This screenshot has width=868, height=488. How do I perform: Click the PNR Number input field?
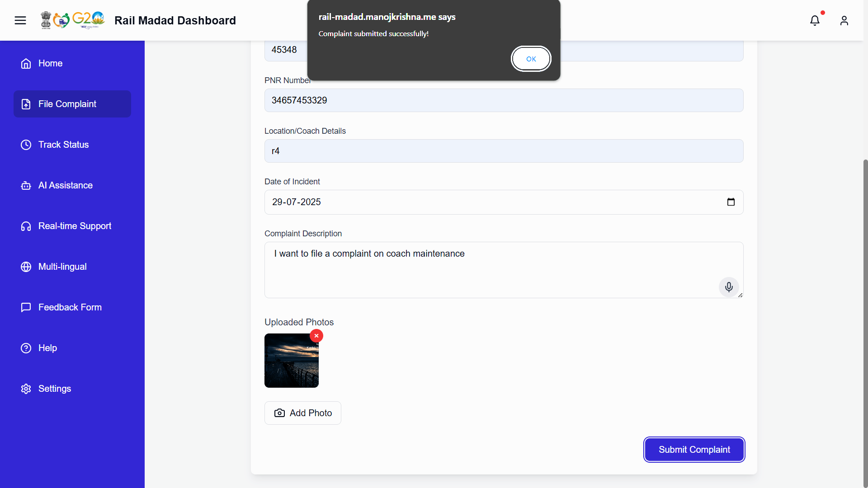(x=504, y=100)
